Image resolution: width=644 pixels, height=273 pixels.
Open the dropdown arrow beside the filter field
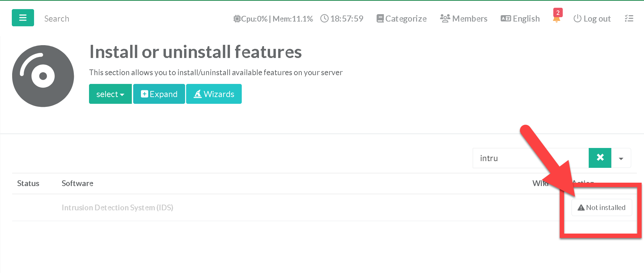point(621,158)
